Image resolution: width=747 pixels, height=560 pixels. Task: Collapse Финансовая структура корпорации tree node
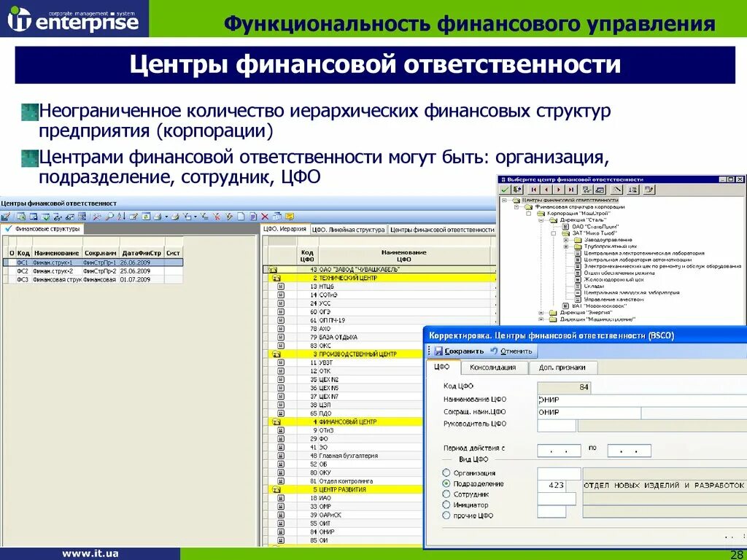tap(516, 207)
